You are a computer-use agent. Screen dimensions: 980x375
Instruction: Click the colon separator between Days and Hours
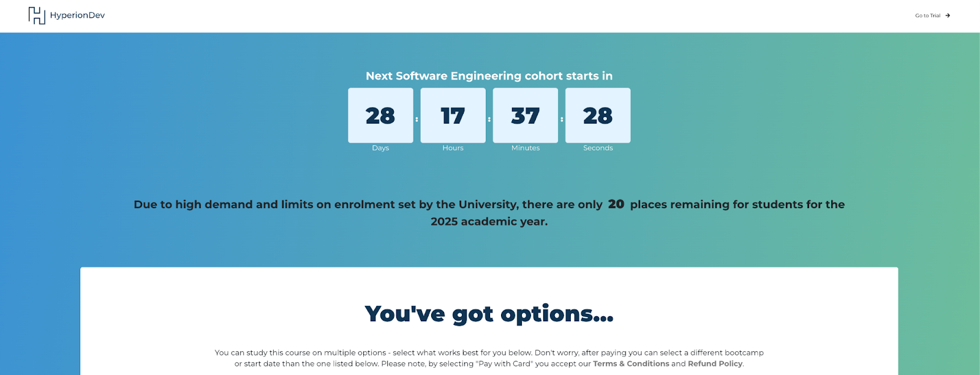417,119
